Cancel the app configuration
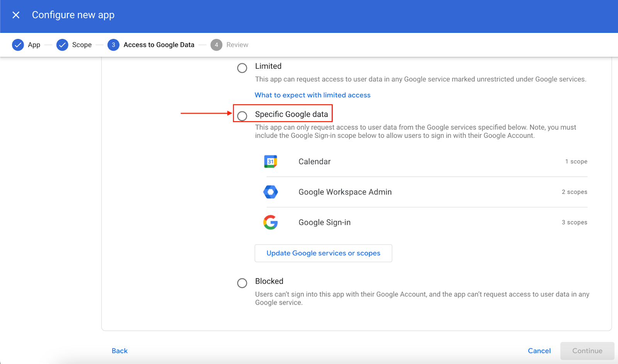618x364 pixels. tap(539, 351)
